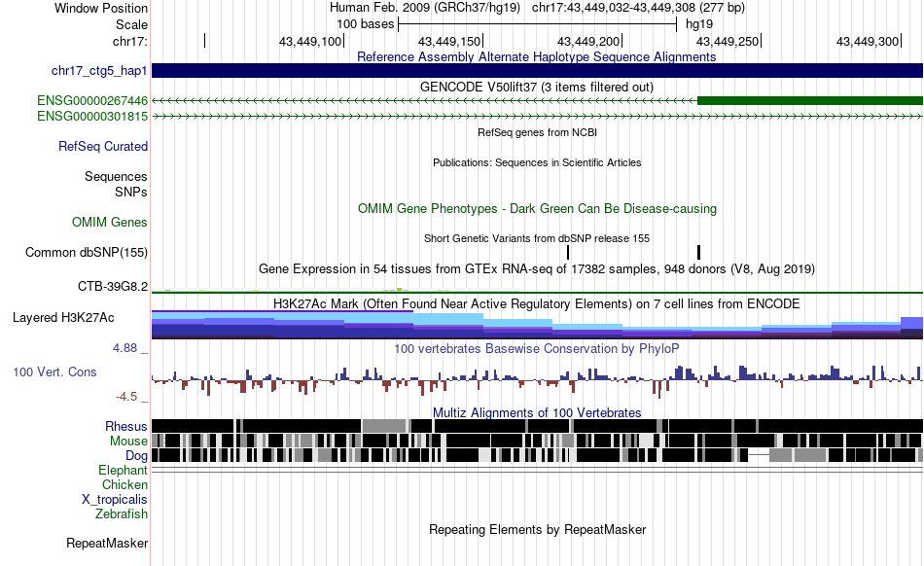Click the 100 Vert. Cons label
Viewport: 924px width, 566px height.
(x=54, y=371)
